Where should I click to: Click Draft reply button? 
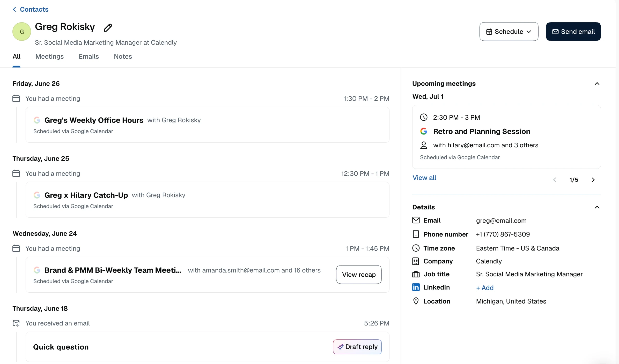point(357,347)
